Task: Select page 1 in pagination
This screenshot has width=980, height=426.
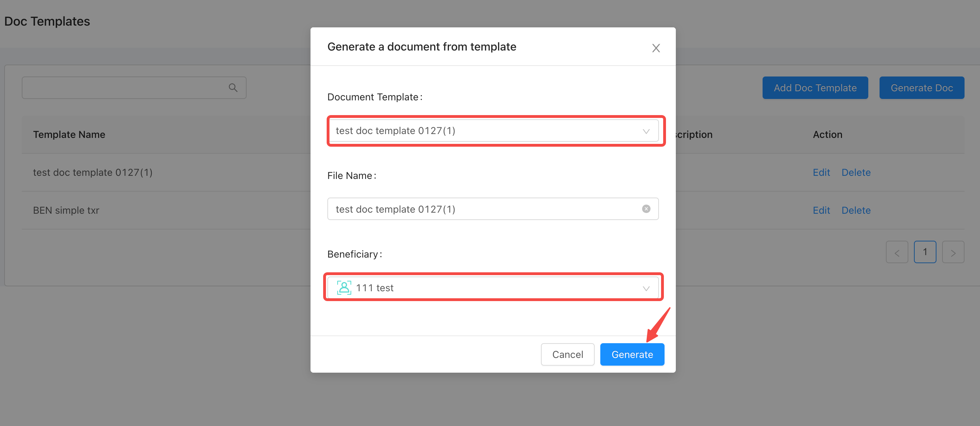Action: point(925,252)
